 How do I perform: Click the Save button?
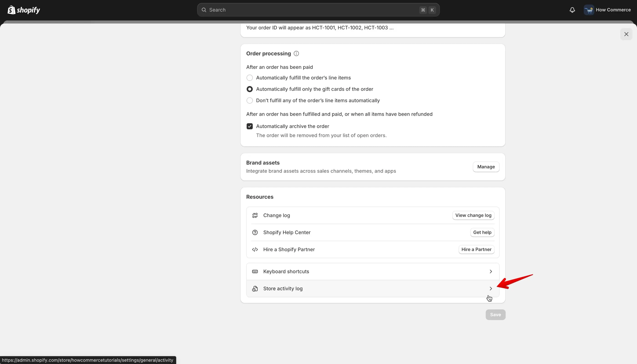(495, 315)
